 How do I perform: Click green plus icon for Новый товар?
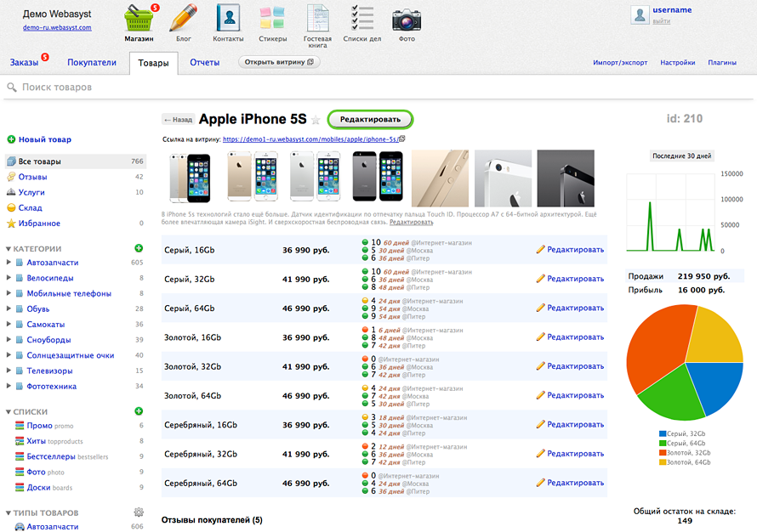point(11,139)
